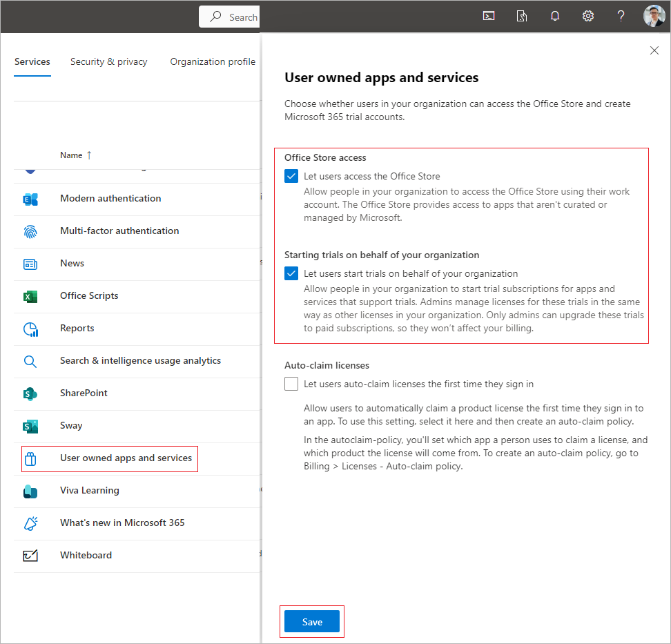Open the Cloud Shell terminal icon
The width and height of the screenshot is (671, 644).
tap(489, 17)
